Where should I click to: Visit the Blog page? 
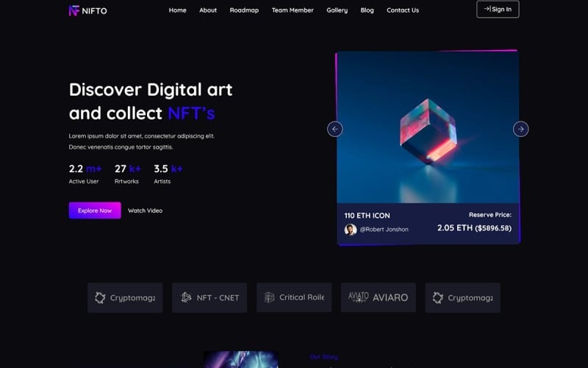click(367, 10)
